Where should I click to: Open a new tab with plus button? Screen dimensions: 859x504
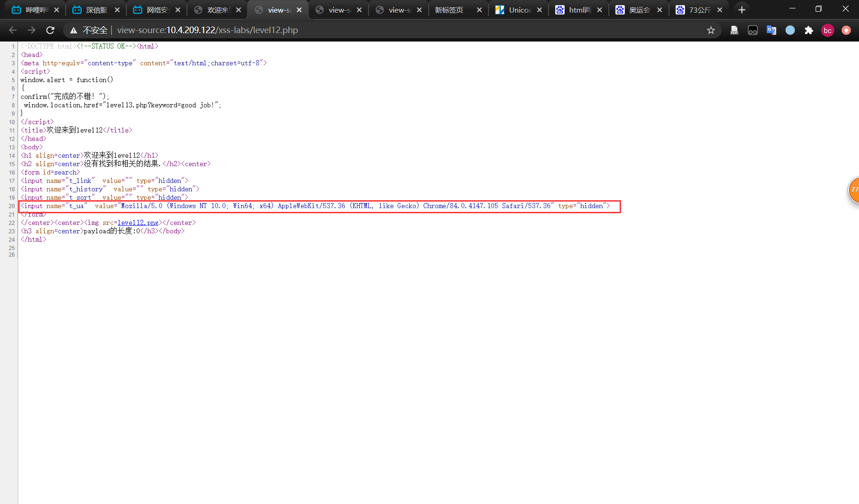pos(742,10)
